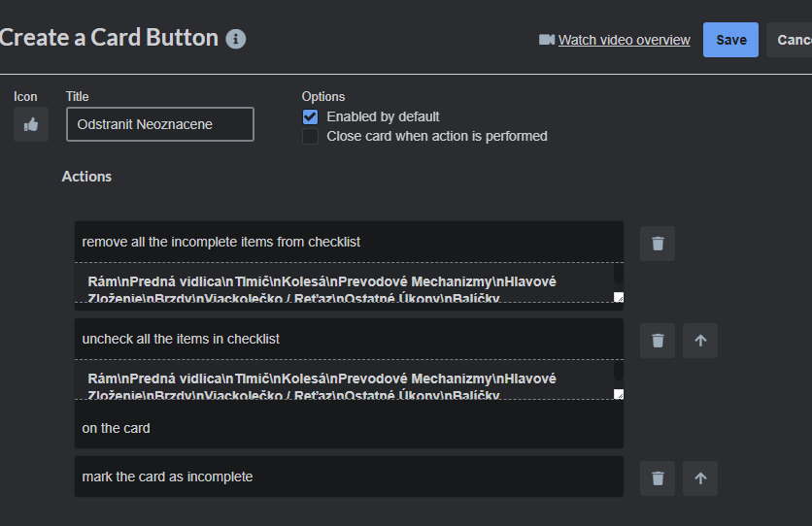
Task: Click scrollbar of first checklist textarea
Action: 619,274
